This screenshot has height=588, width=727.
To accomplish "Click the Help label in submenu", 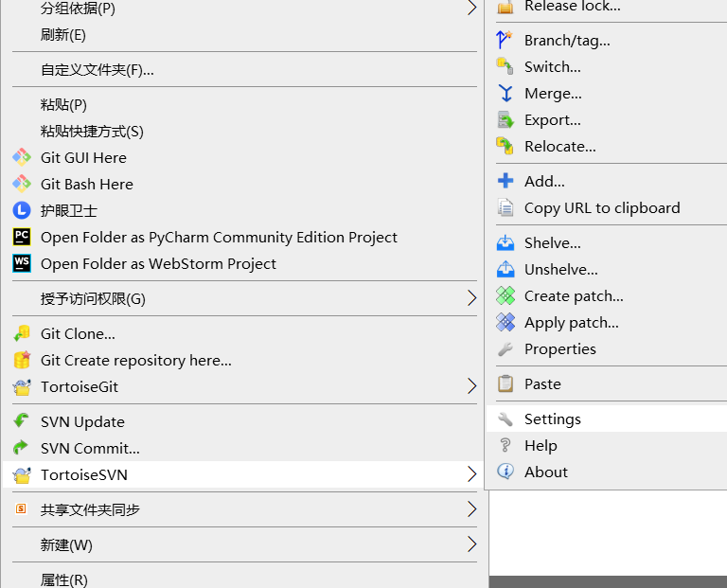I will click(x=541, y=446).
